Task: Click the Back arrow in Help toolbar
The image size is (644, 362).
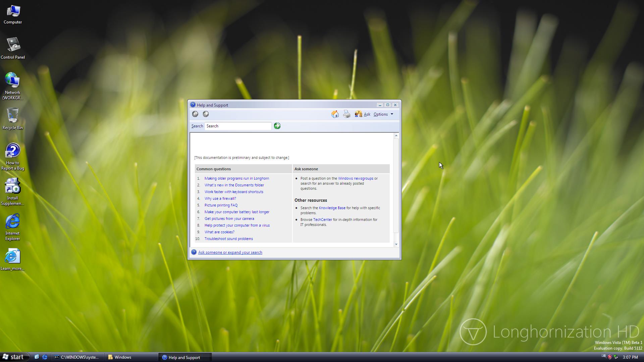Action: click(x=195, y=114)
